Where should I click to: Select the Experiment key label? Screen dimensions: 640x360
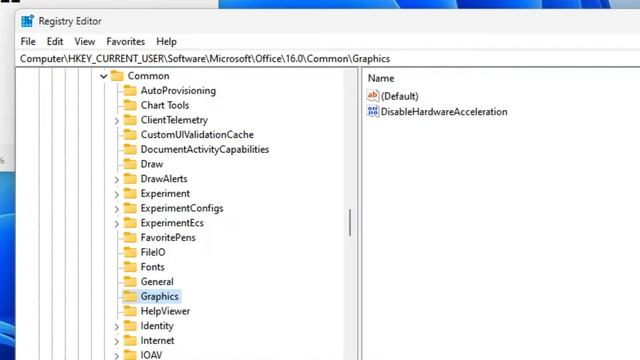pos(165,193)
